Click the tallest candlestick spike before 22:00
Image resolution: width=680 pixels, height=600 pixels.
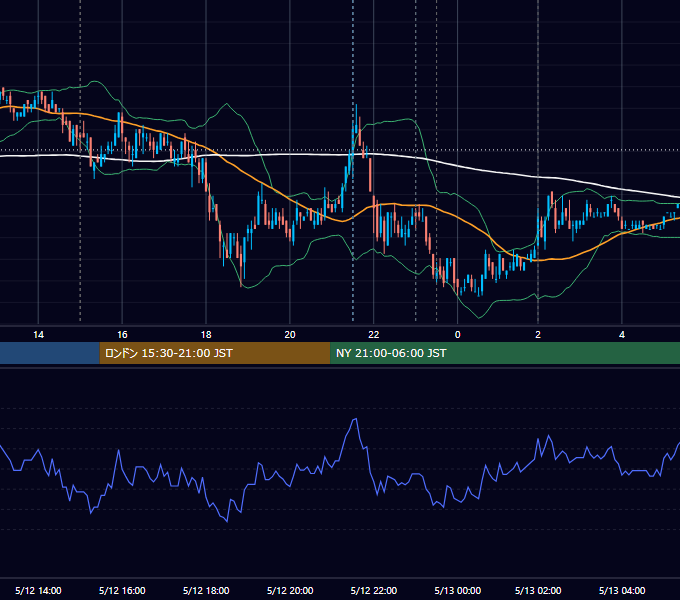(356, 119)
